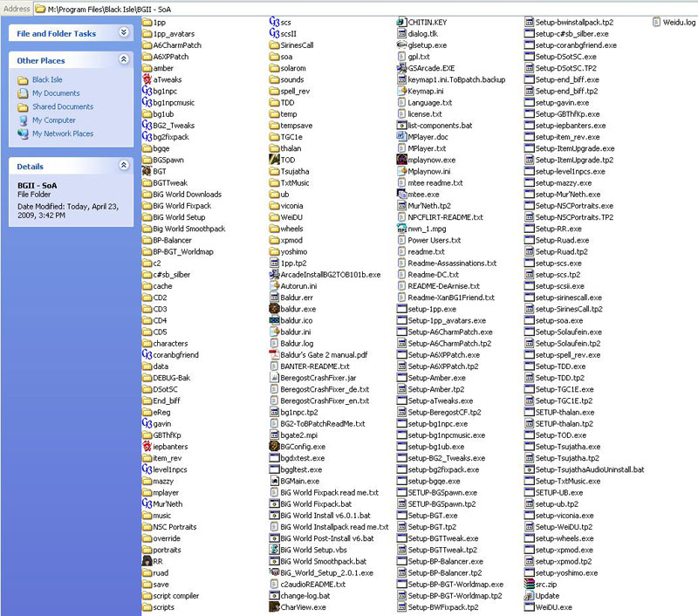This screenshot has width=698, height=616.
Task: Click the glsetup.exe icon
Action: (x=401, y=45)
